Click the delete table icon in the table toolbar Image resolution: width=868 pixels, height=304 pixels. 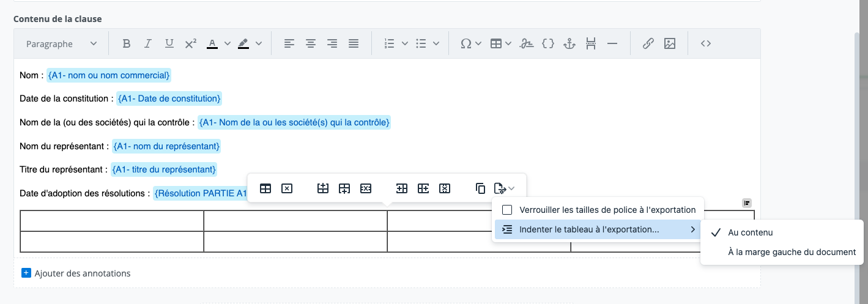pyautogui.click(x=287, y=188)
